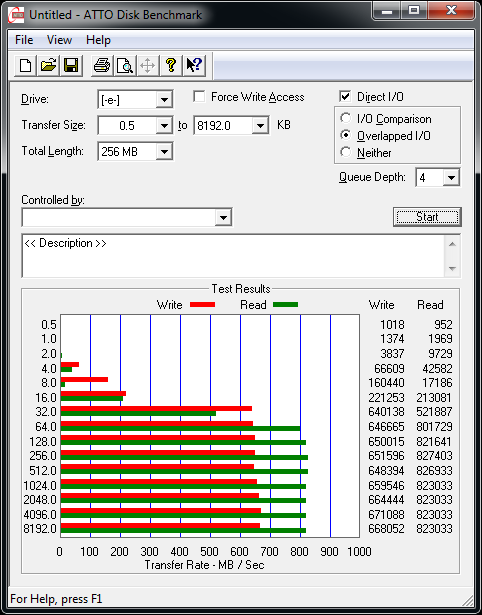
Task: Choose the Neither radio option
Action: (346, 152)
